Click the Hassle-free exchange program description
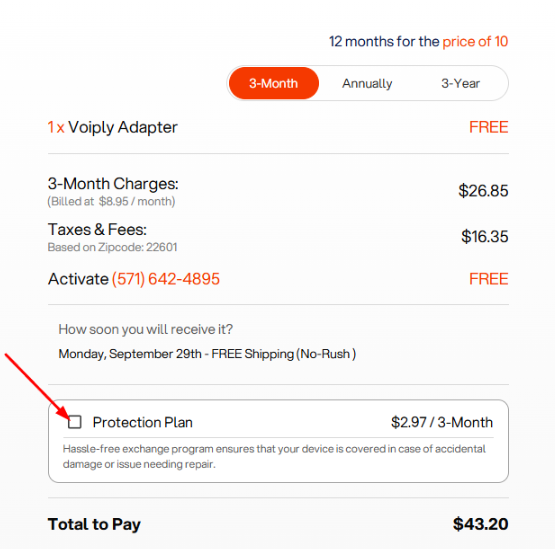 pyautogui.click(x=274, y=456)
